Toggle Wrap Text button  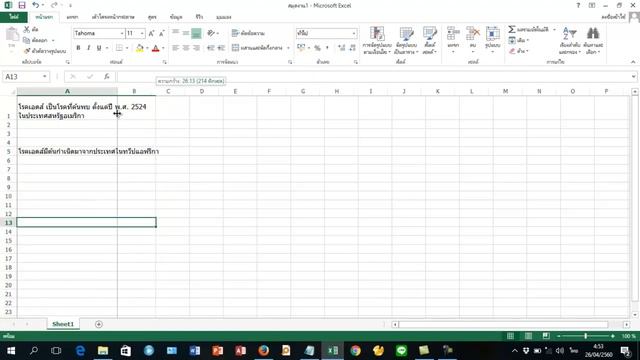tap(248, 33)
